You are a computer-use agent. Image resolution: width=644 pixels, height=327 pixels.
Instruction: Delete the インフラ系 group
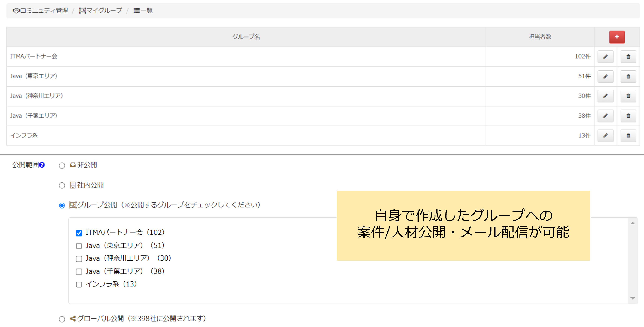point(628,136)
